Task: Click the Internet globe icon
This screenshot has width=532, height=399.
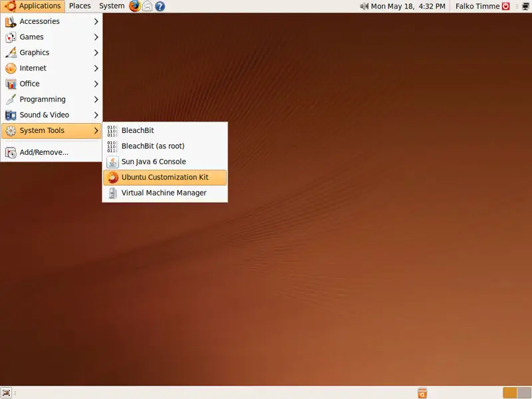Action: pos(11,68)
